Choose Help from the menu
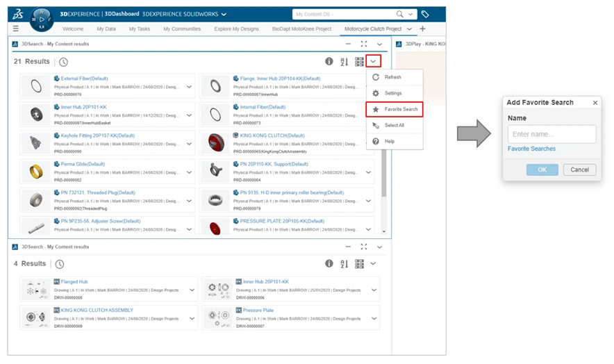This screenshot has height=364, width=614. (x=395, y=142)
